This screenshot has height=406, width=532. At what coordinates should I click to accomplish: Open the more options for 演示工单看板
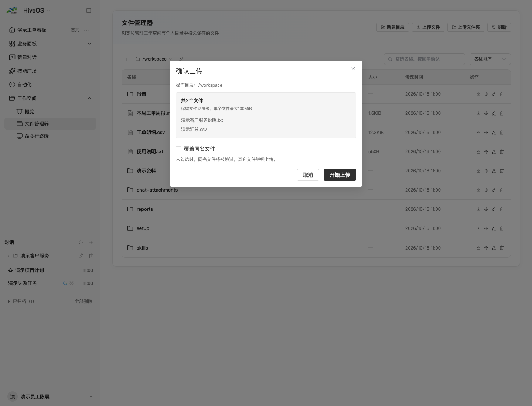pos(86,30)
